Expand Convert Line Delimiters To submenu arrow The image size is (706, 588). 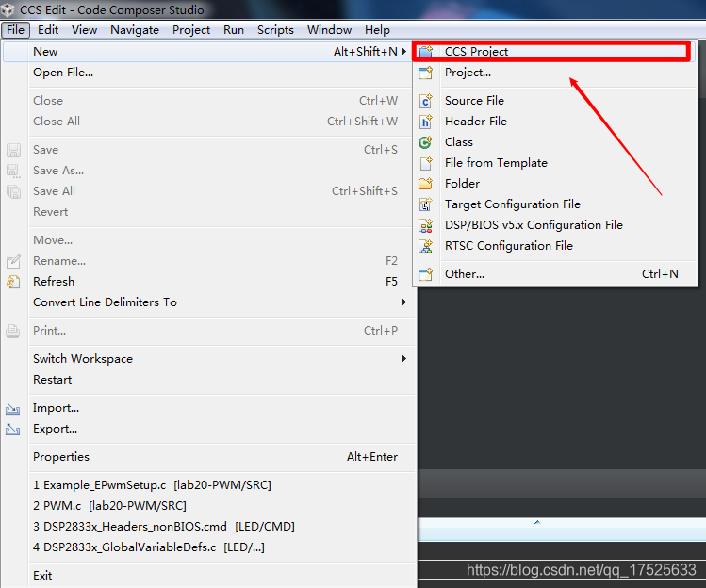tap(403, 302)
